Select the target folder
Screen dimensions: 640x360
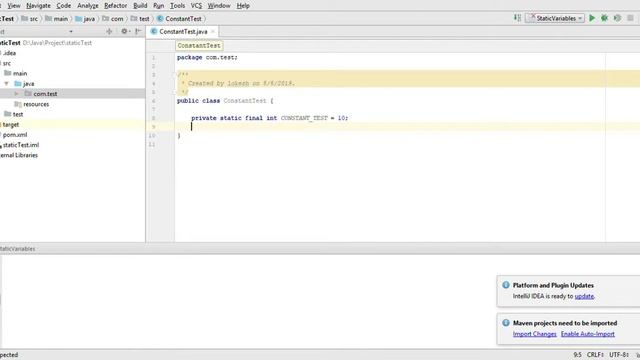tap(10, 124)
